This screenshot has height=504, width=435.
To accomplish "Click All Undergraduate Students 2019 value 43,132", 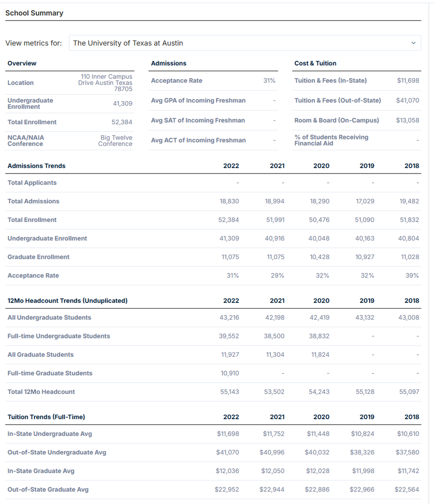I will (365, 318).
